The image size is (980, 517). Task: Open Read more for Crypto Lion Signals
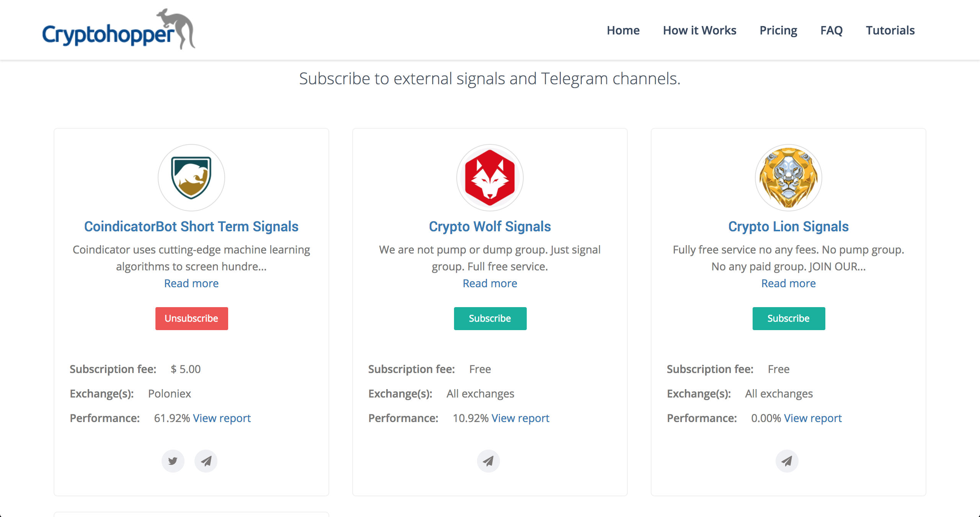(x=788, y=283)
